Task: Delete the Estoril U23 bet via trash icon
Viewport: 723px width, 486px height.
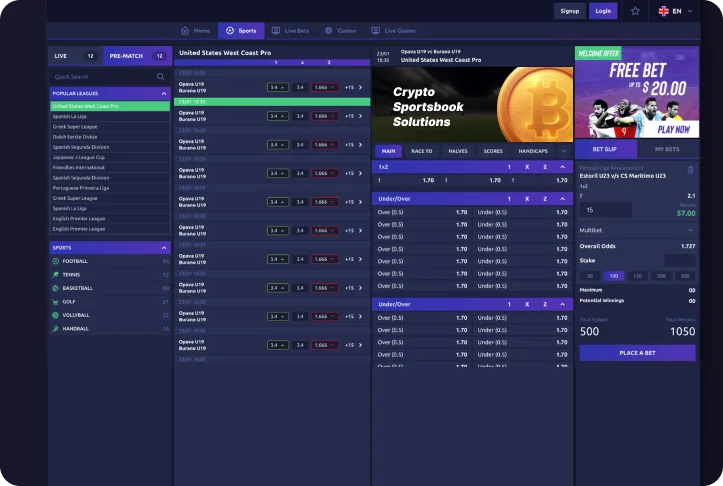Action: (x=690, y=170)
